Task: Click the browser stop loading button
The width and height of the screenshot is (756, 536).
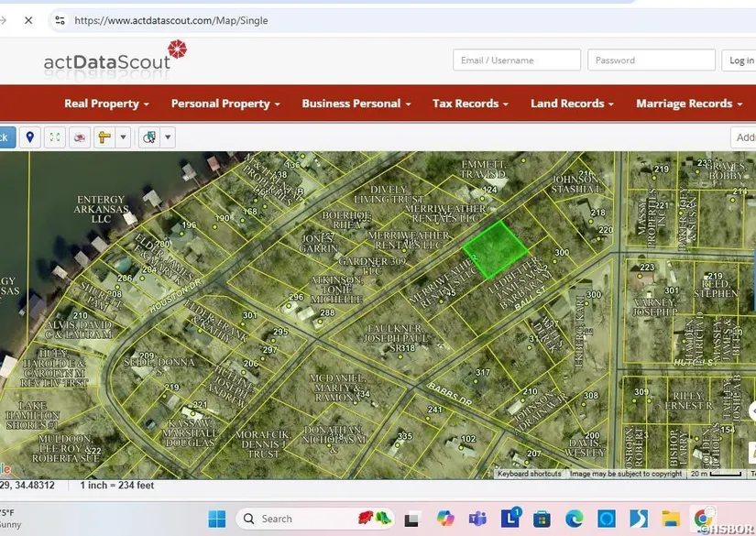Action: pos(28,19)
